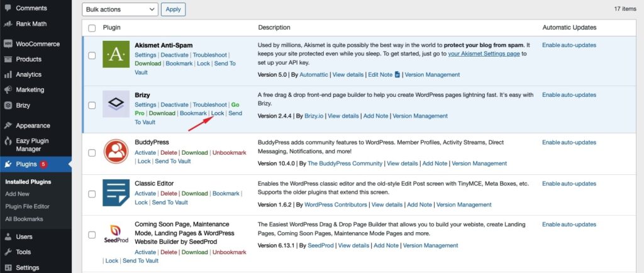Screen dimensions: 644x273
Task: Click the Analytics bar chart icon
Action: [x=8, y=75]
